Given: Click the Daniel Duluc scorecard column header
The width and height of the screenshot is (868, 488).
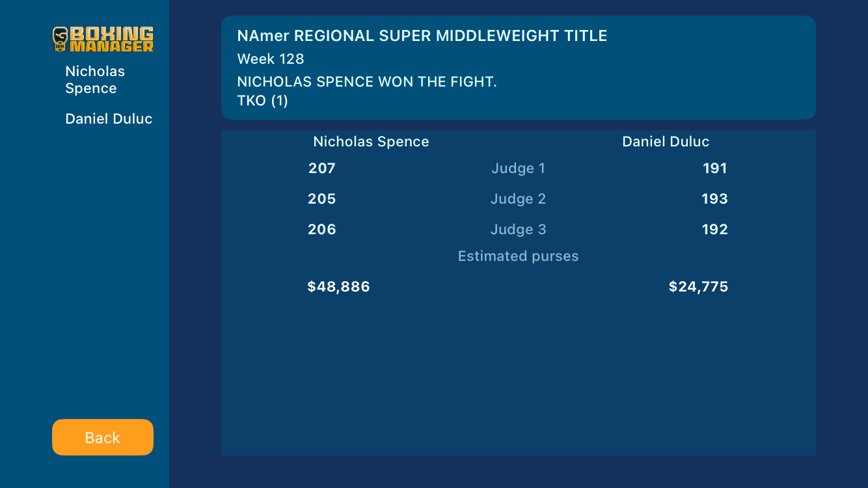Looking at the screenshot, I should point(666,142).
